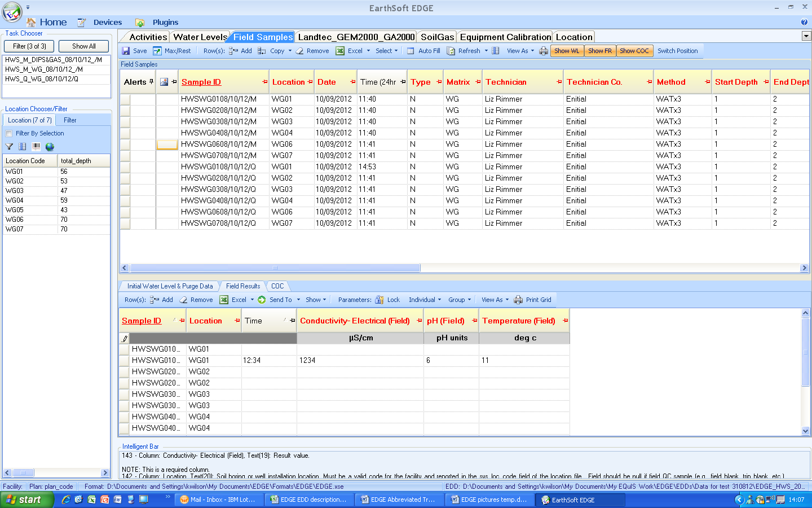Screen dimensions: 812x508
Task: Open the Plugins ribbon menu
Action: click(x=165, y=23)
